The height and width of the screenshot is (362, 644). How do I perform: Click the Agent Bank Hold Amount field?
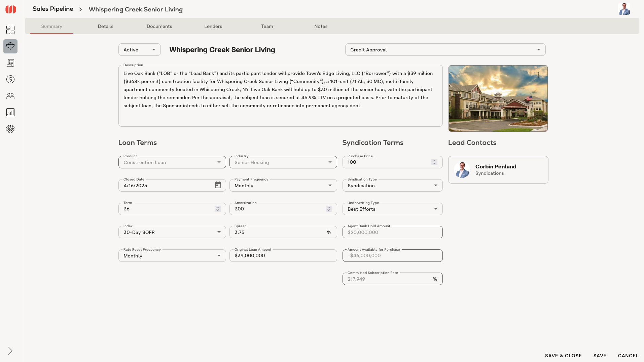click(393, 232)
